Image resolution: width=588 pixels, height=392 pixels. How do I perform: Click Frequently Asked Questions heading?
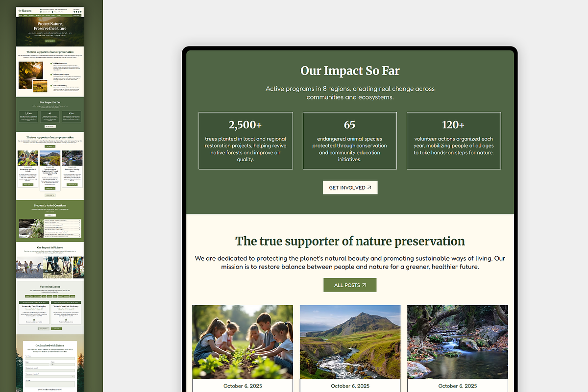[50, 205]
